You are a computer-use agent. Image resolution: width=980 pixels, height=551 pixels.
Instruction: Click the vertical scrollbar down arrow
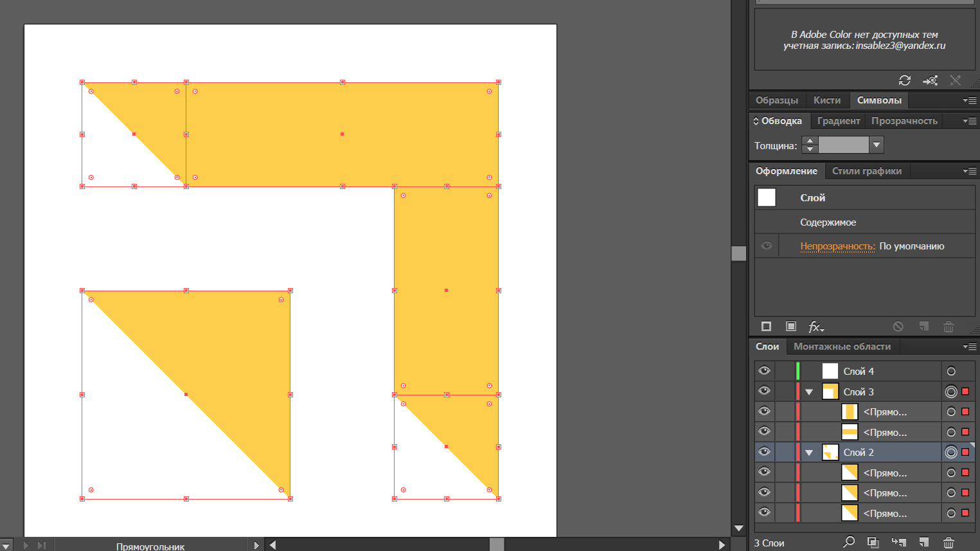tap(738, 528)
